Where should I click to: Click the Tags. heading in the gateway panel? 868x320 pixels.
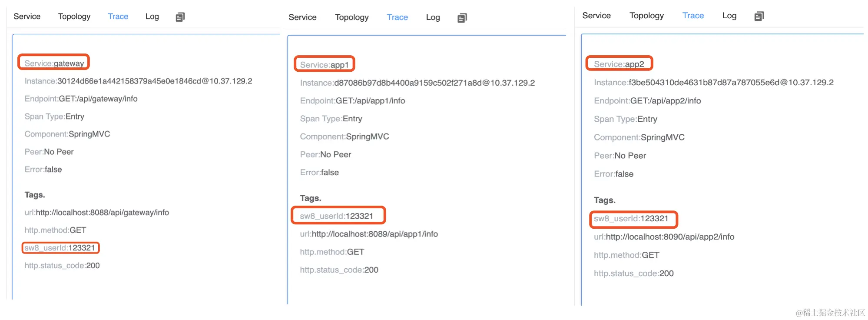coord(35,195)
